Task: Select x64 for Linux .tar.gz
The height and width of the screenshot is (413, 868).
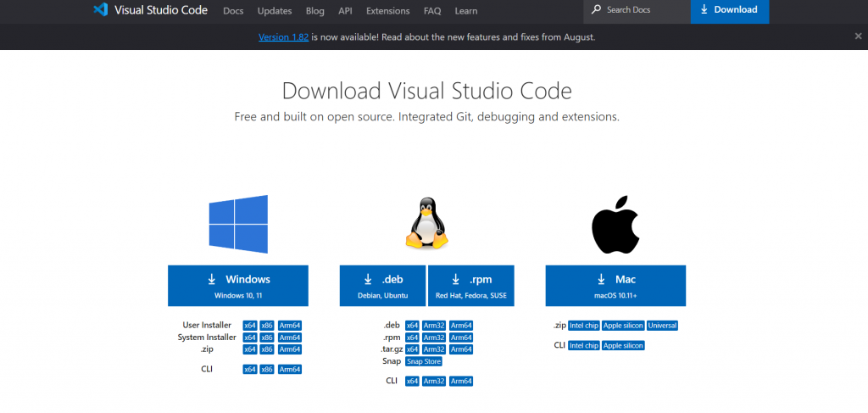Action: pos(413,349)
